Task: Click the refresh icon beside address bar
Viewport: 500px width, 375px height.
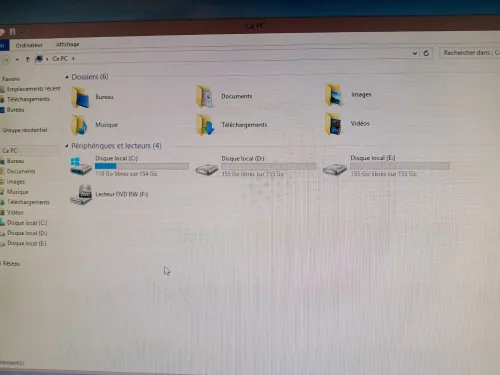Action: tap(426, 53)
